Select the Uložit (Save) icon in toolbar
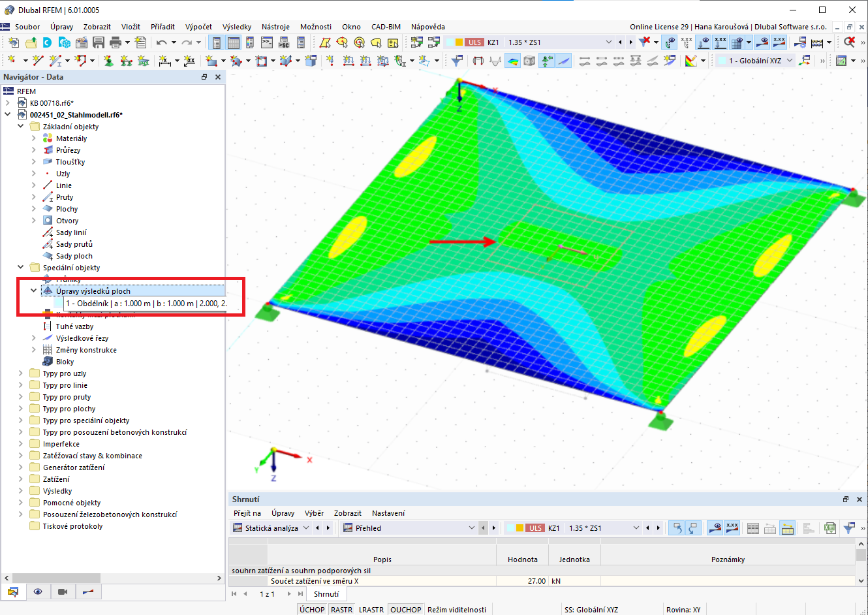868x615 pixels. click(98, 42)
